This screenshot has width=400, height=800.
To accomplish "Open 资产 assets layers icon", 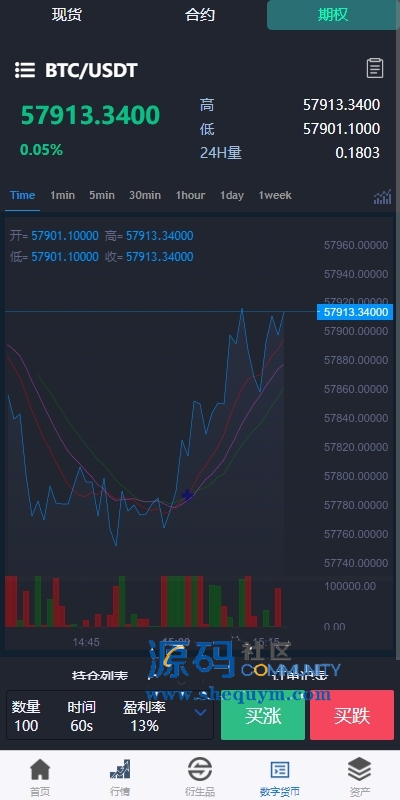I will pos(360,769).
